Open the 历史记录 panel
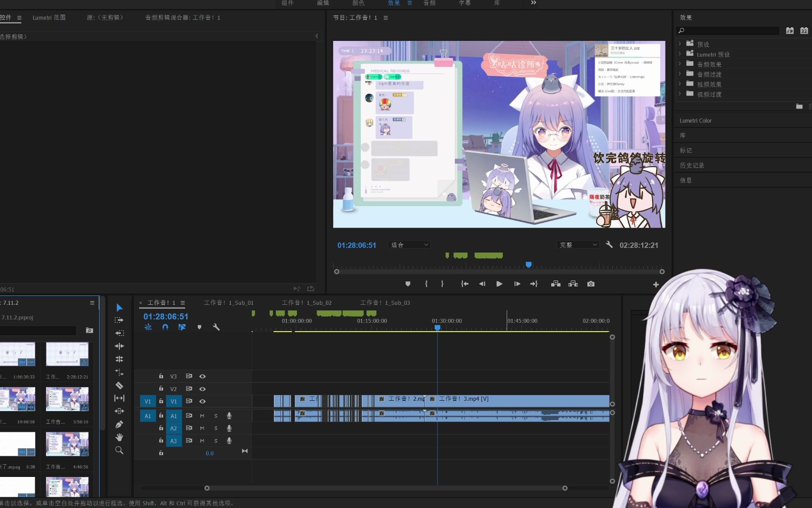Screen dimensions: 812x508 point(692,166)
